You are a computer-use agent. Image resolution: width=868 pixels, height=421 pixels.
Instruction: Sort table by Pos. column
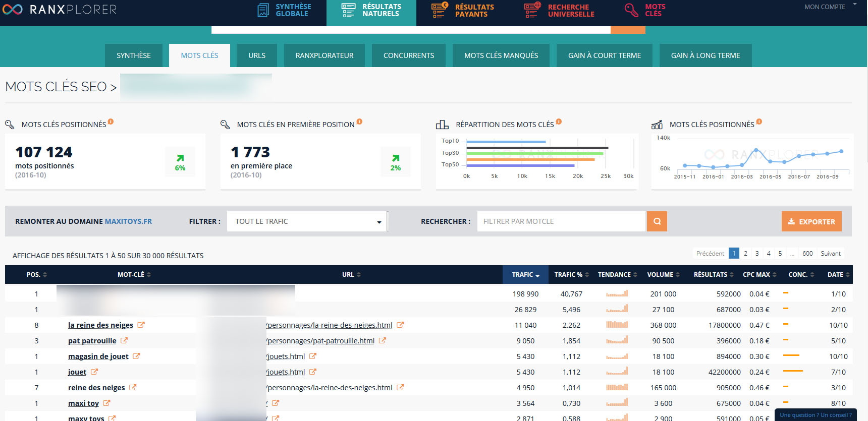pyautogui.click(x=36, y=275)
